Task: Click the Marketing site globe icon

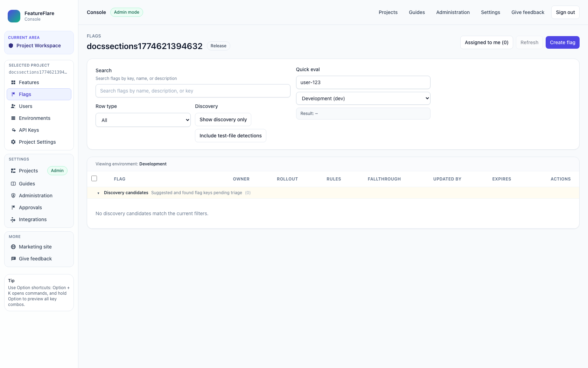Action: tap(13, 247)
